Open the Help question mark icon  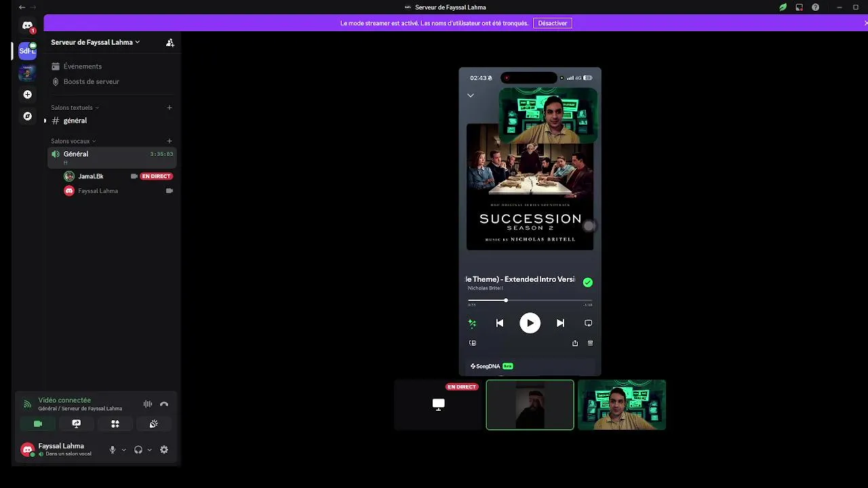tap(815, 7)
